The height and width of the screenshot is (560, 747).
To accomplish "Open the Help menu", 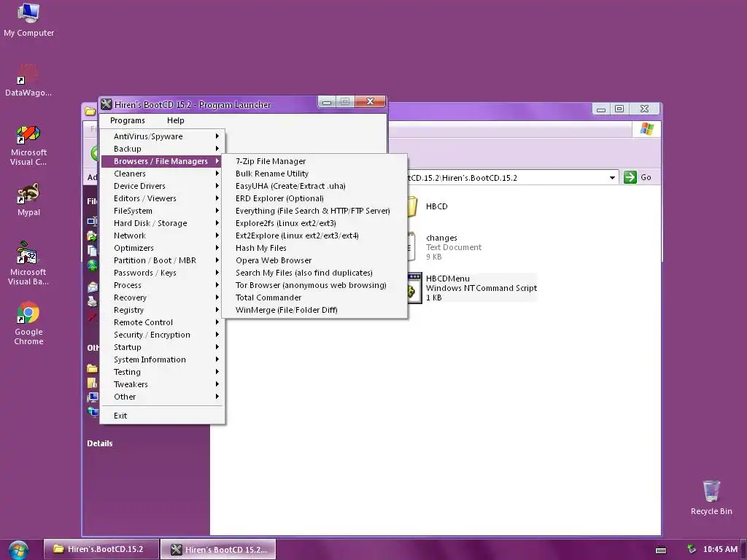I will point(175,120).
